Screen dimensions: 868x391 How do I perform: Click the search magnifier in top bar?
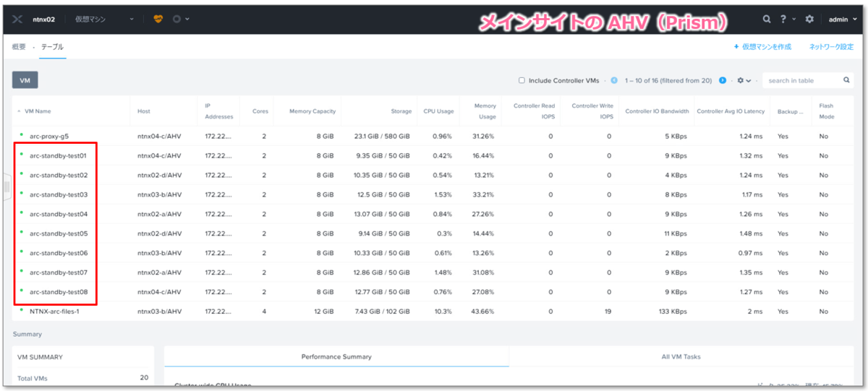[767, 20]
